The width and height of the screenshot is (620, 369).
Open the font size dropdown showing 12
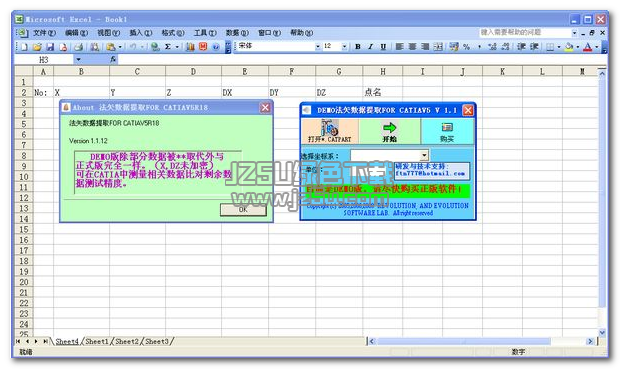pos(344,47)
